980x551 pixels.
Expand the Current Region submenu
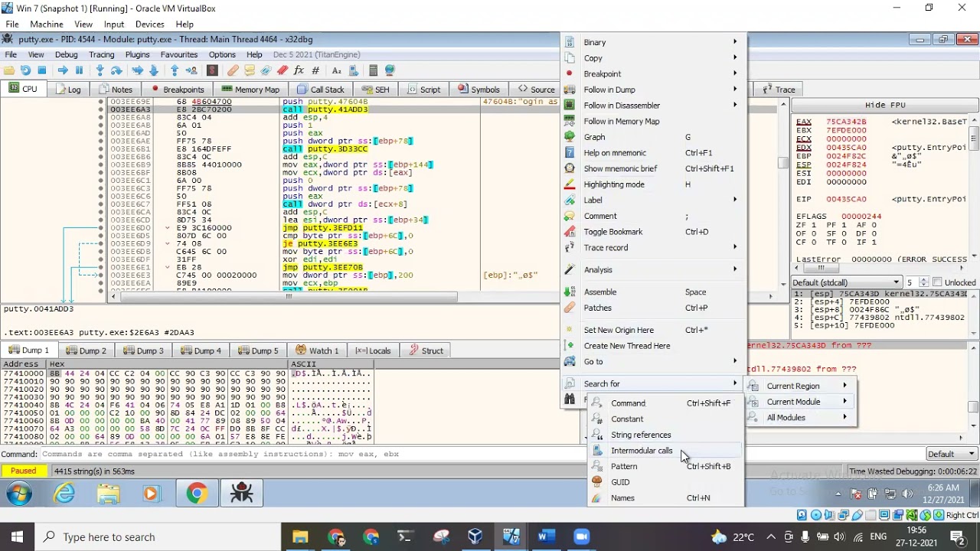point(801,386)
